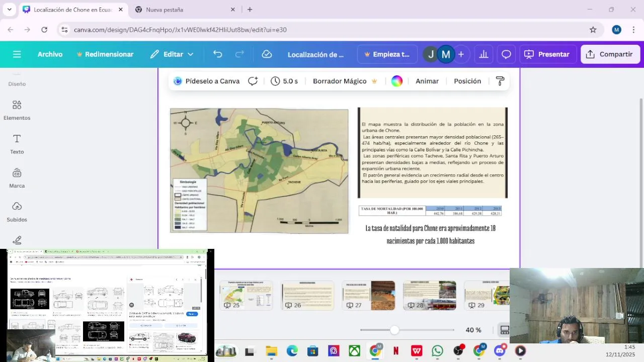Open Netflix from the taskbar

(396, 351)
